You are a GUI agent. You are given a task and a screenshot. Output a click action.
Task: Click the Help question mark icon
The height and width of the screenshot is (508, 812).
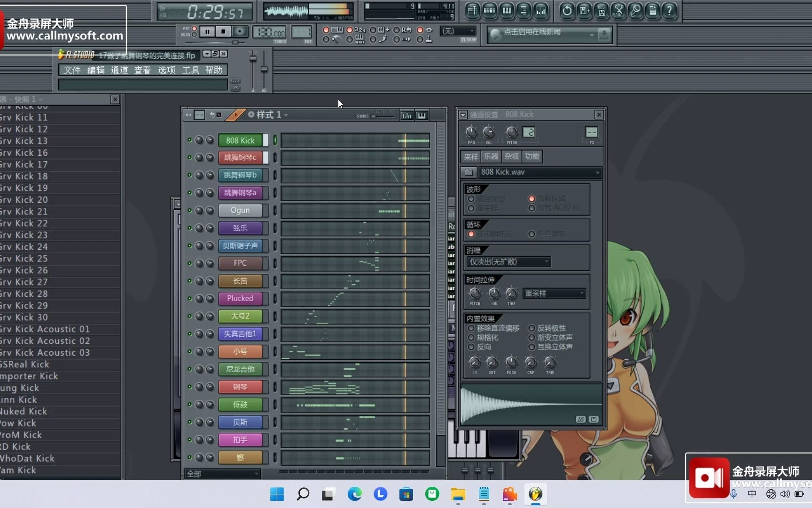click(669, 10)
